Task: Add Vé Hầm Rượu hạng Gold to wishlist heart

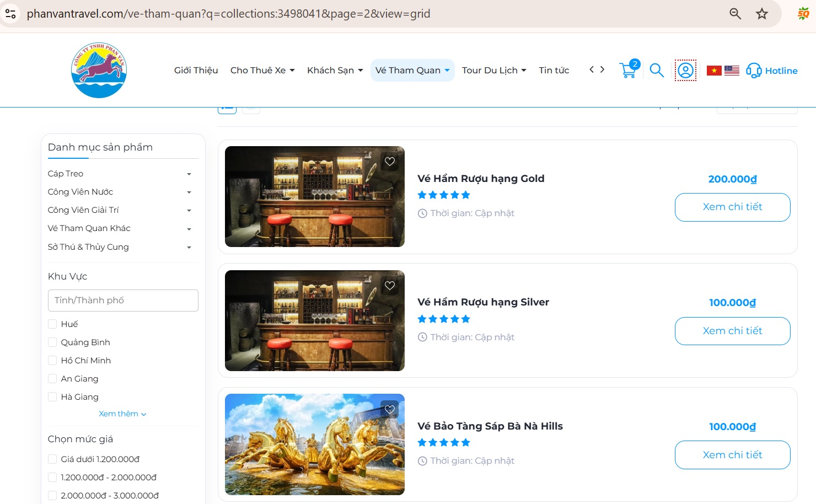Action: [390, 162]
